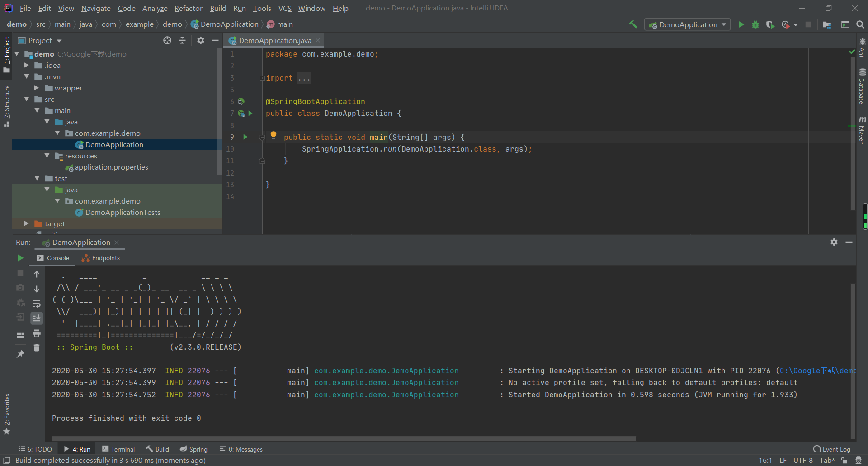This screenshot has height=466, width=868.
Task: Rerun DemoApplication in Run panel
Action: pyautogui.click(x=20, y=258)
